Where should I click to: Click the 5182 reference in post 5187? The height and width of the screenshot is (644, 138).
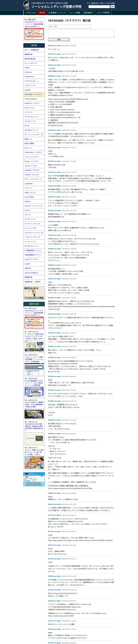pos(50,283)
